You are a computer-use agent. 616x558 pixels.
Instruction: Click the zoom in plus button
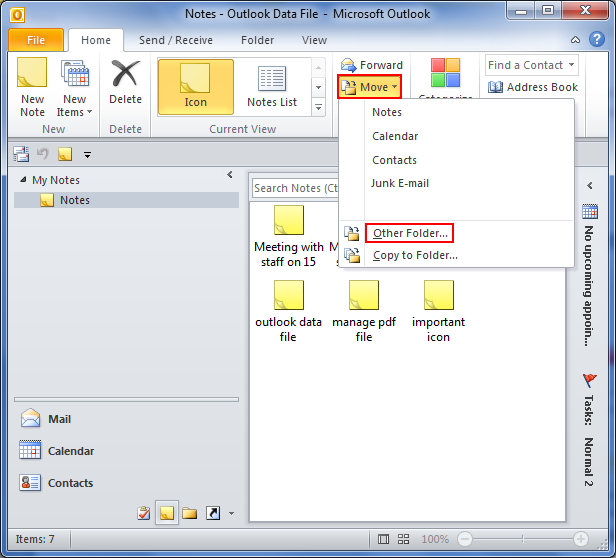[581, 539]
